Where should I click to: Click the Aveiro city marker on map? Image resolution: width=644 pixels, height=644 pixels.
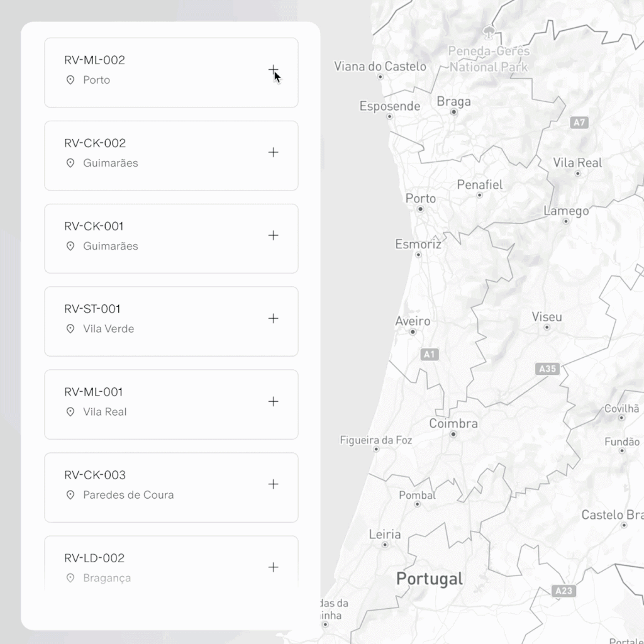[413, 331]
